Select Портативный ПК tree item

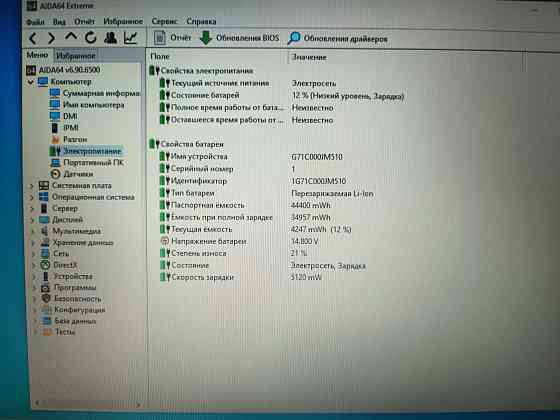point(87,163)
